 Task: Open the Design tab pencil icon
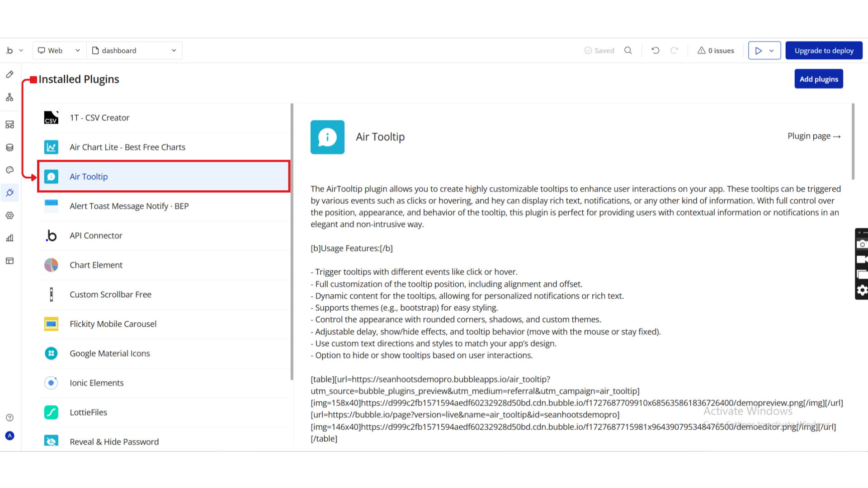(9, 75)
